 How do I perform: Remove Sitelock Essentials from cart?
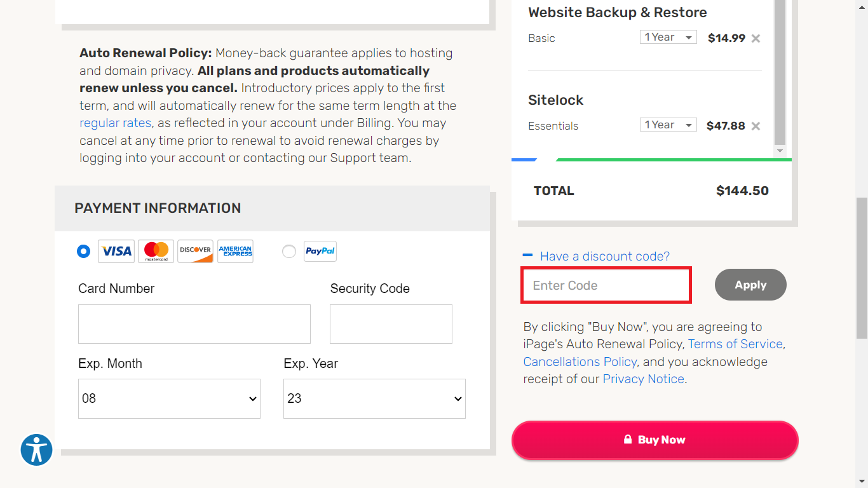coord(756,126)
